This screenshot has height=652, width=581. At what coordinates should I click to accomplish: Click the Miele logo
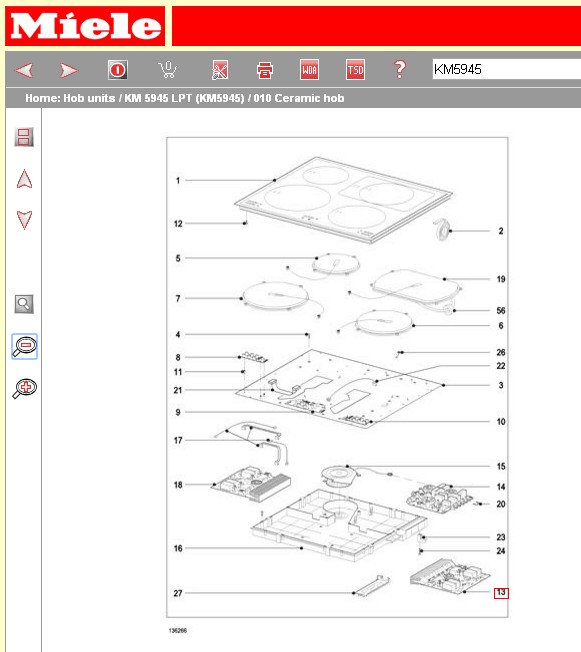(x=85, y=26)
